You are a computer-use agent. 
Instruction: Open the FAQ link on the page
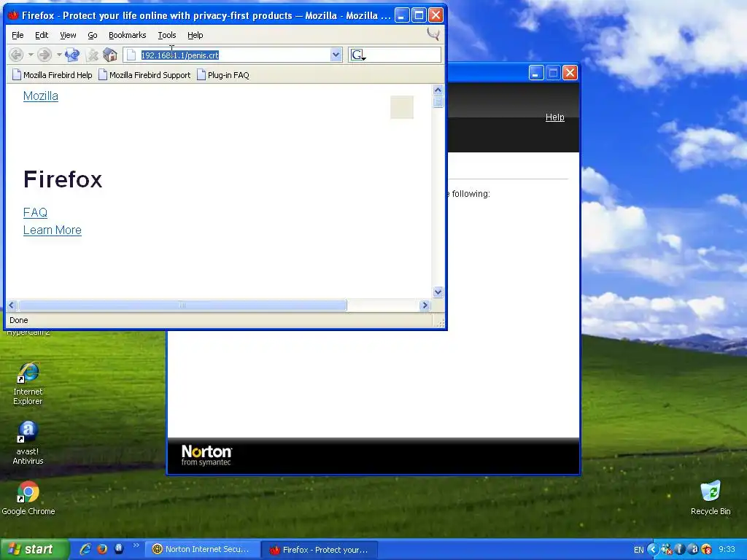(x=35, y=212)
